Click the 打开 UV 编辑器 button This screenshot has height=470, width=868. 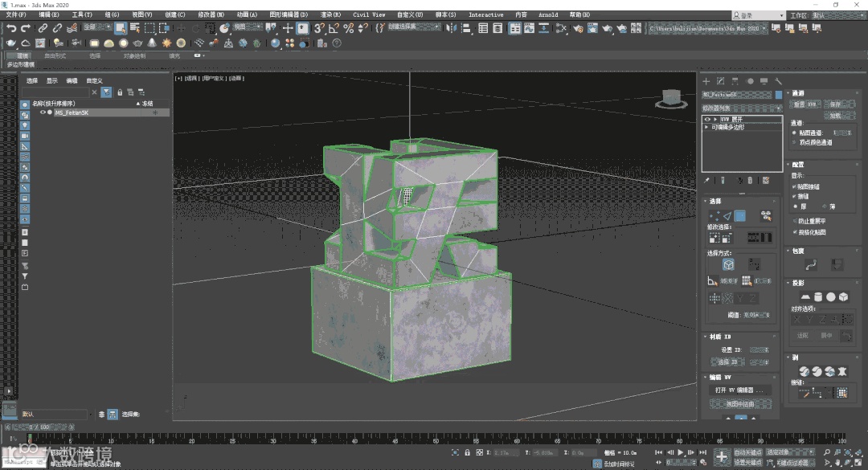tap(739, 390)
